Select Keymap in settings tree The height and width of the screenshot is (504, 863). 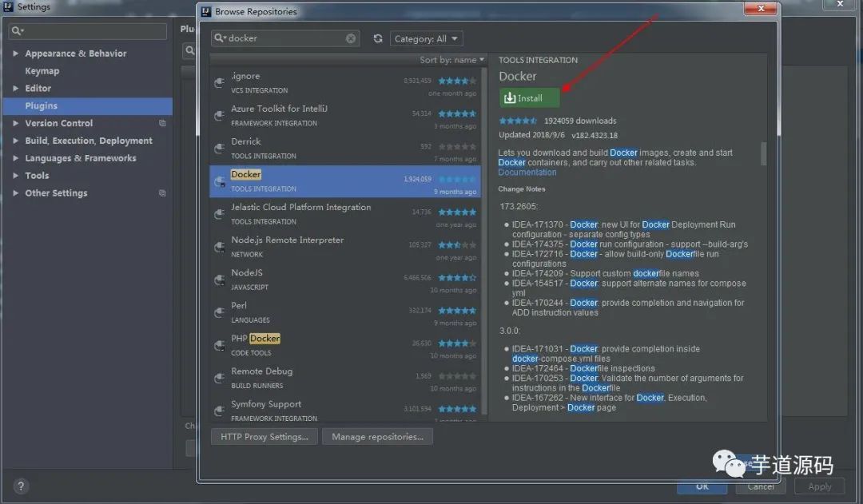click(42, 71)
